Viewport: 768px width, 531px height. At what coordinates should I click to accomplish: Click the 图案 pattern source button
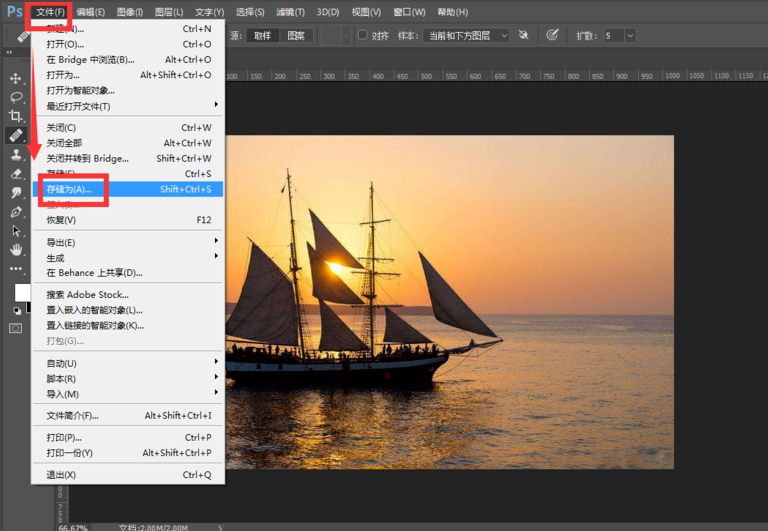coord(296,35)
